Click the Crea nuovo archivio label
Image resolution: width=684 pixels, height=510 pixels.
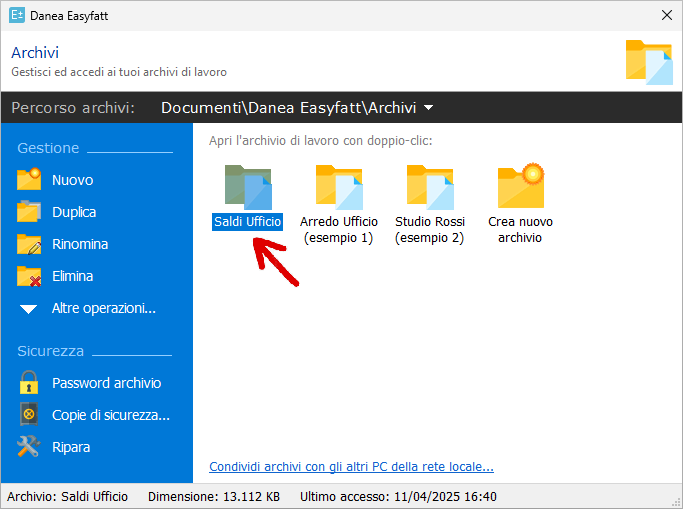520,229
